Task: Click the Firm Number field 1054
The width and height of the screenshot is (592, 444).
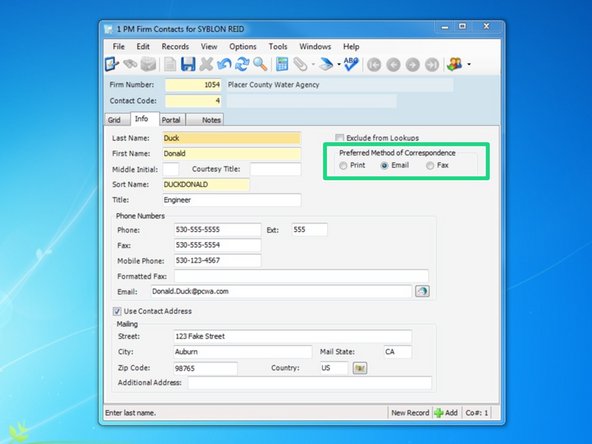Action: tap(193, 85)
